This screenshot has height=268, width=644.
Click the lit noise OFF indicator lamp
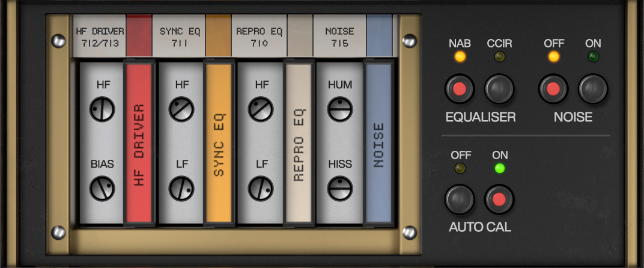(x=554, y=56)
